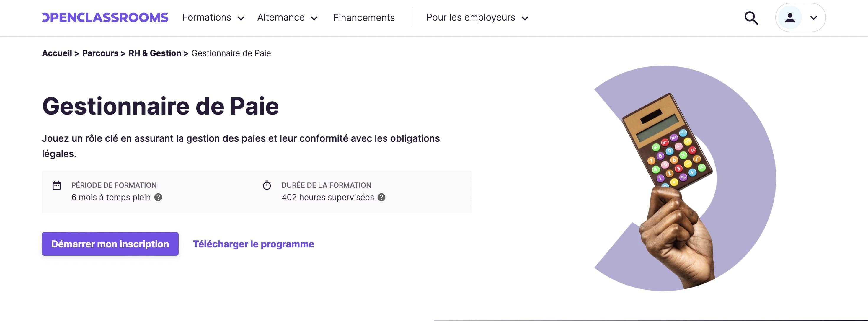Click the calendar icon beside Période de formation

point(57,185)
